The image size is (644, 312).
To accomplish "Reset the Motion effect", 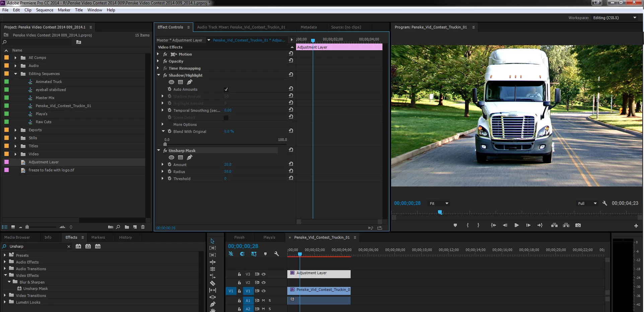I will pos(291,54).
